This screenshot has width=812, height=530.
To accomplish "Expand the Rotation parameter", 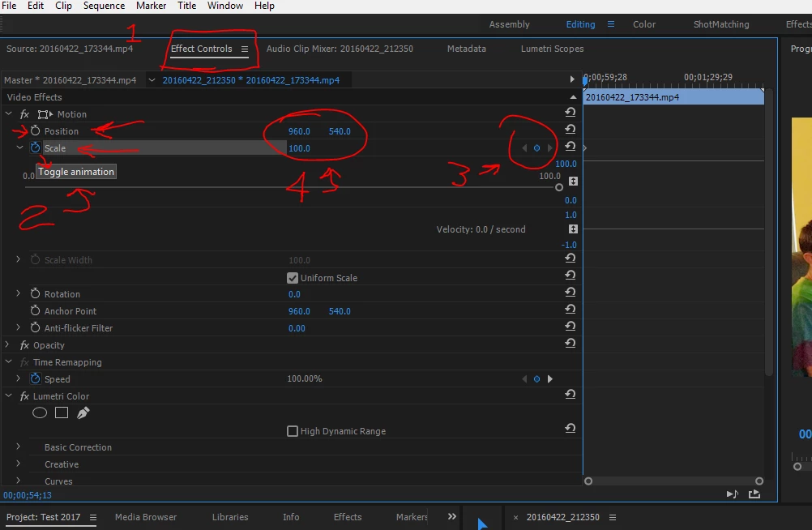I will click(x=18, y=293).
